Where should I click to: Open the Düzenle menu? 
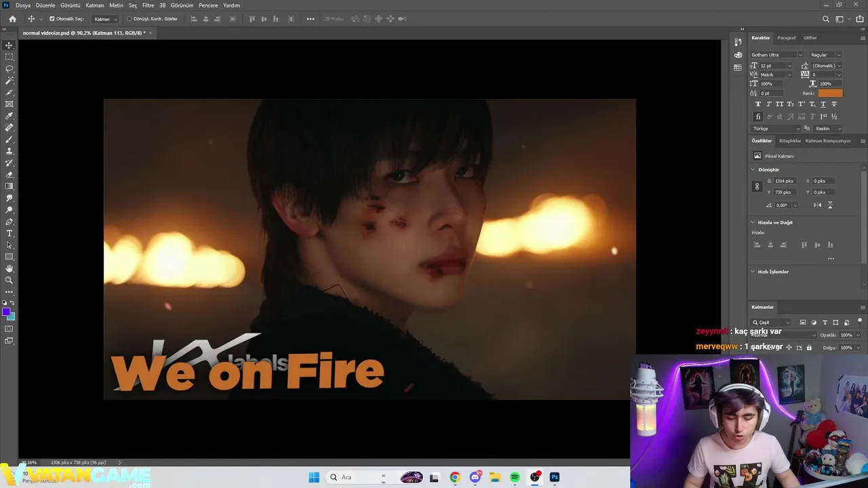45,5
